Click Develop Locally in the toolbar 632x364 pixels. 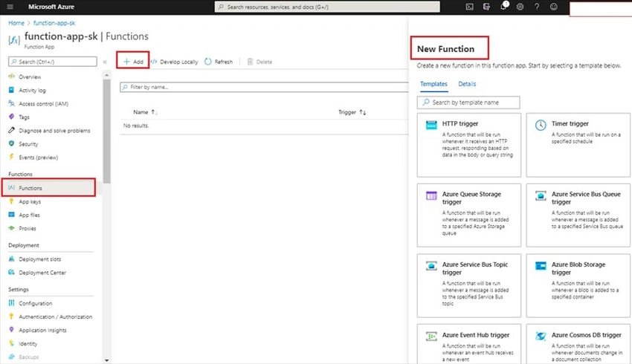pos(175,62)
